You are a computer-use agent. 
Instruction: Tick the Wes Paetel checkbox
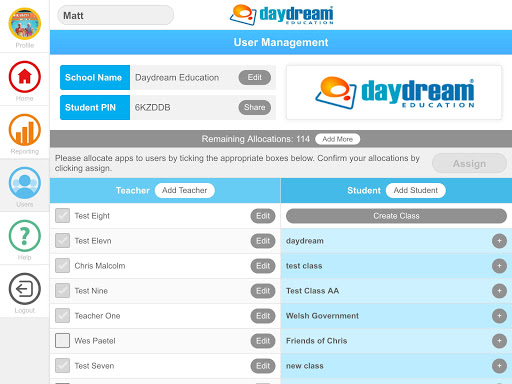click(x=62, y=341)
